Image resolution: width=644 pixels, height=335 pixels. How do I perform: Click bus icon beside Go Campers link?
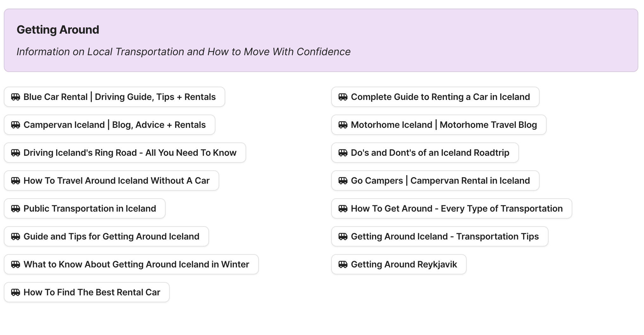(343, 181)
